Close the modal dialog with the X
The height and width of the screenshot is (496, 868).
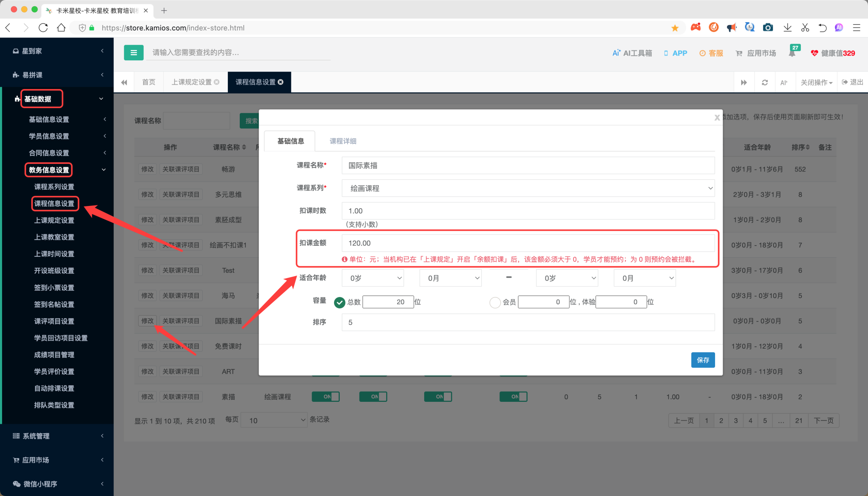717,118
